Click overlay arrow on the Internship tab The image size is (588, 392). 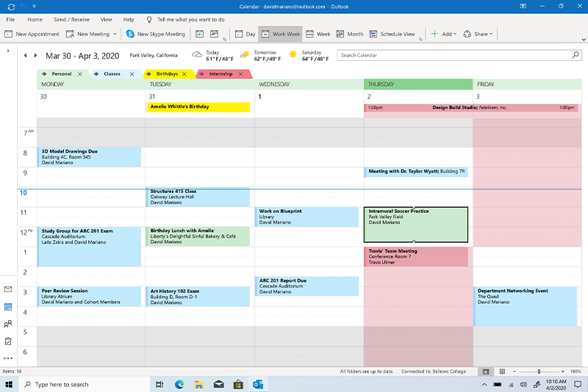coord(201,73)
